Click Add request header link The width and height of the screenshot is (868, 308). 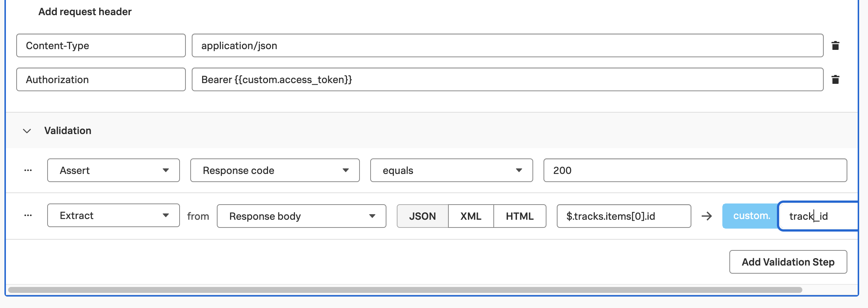pos(85,12)
